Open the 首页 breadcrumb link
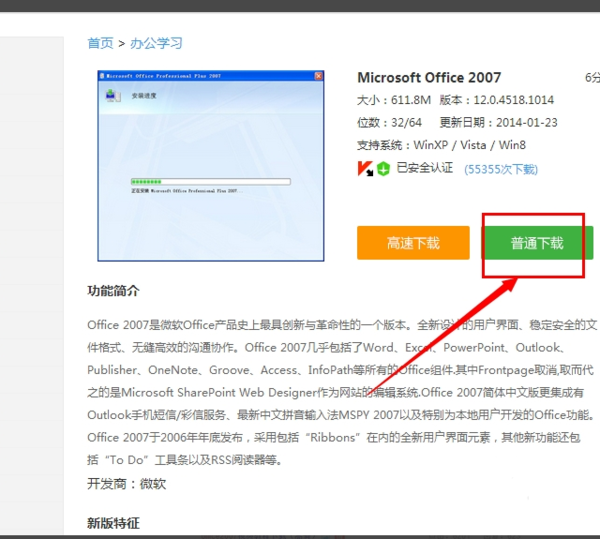The image size is (600, 539). pyautogui.click(x=100, y=43)
